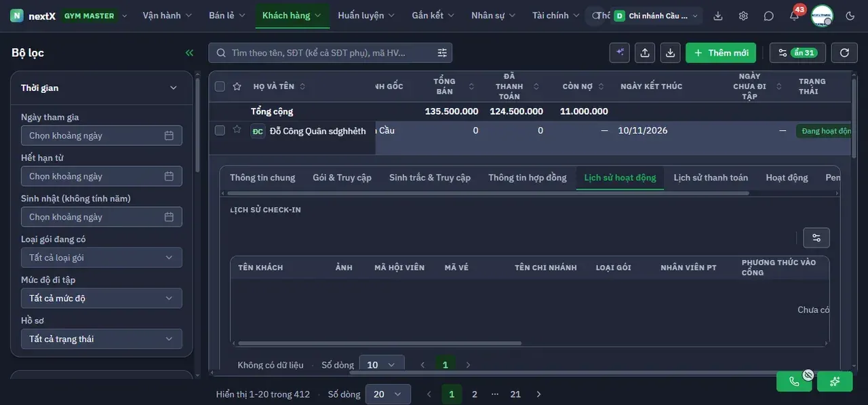
Task: Open the Chi nhánh Cầu branch selector
Action: pyautogui.click(x=658, y=16)
